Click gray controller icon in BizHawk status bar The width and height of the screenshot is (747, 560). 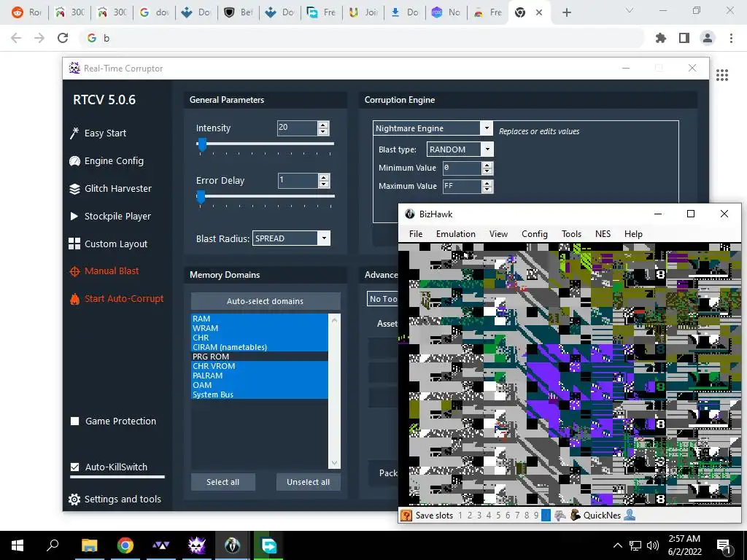[560, 516]
